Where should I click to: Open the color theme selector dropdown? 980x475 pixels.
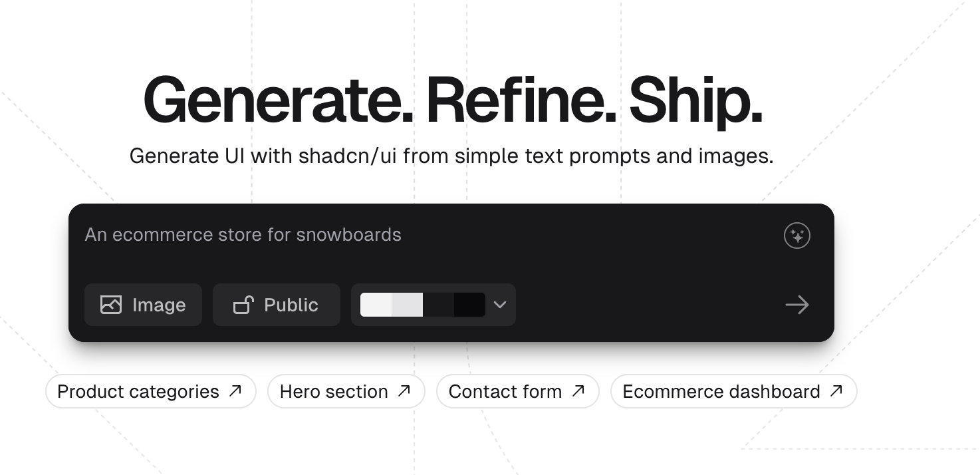[433, 305]
